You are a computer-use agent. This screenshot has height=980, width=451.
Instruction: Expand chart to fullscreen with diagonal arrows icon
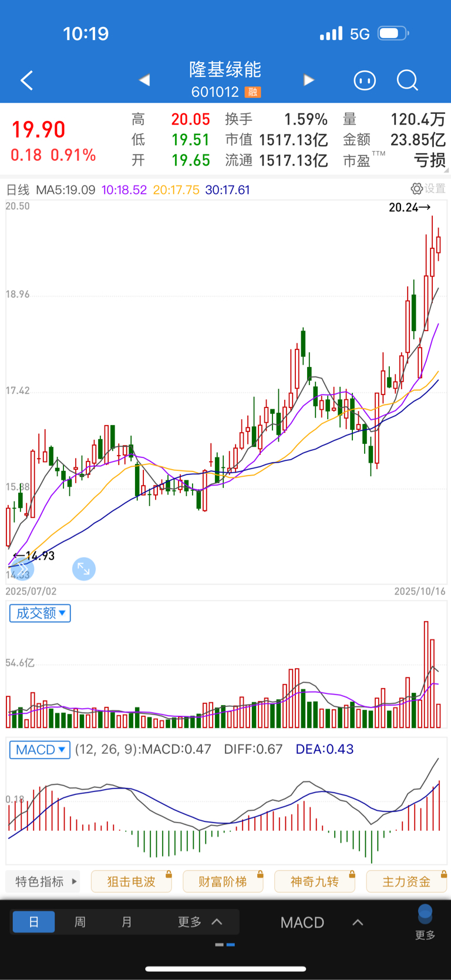[x=84, y=569]
